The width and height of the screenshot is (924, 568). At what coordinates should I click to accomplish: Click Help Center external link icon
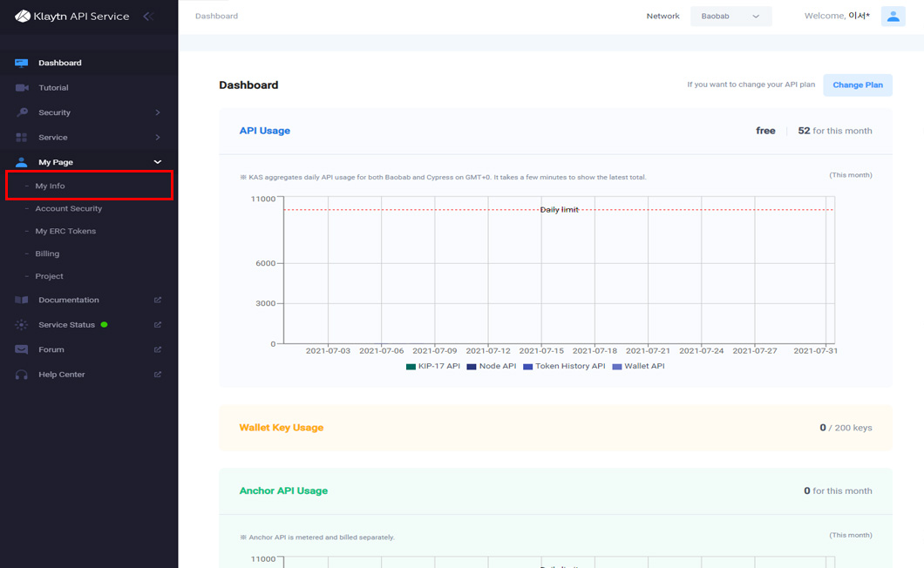(157, 374)
